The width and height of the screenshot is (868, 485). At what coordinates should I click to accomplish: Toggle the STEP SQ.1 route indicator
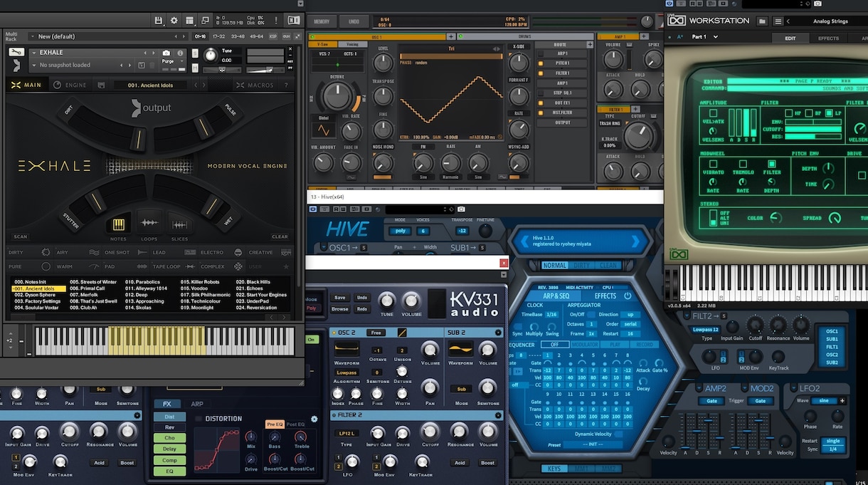540,93
